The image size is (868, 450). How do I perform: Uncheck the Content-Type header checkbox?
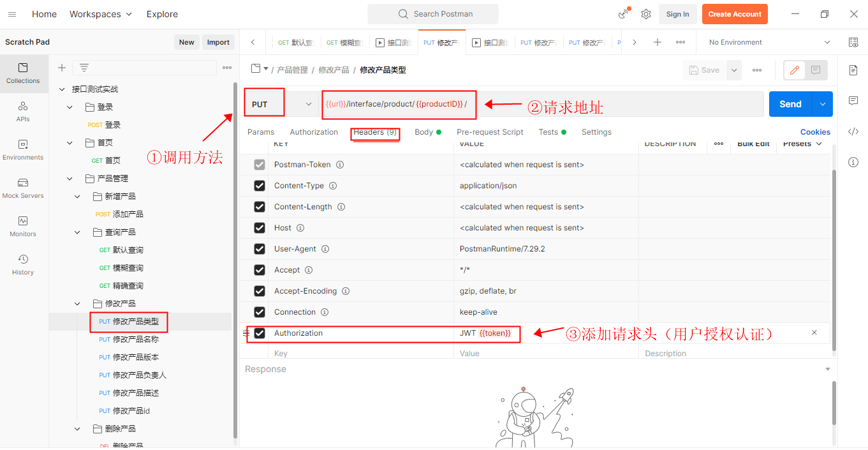click(x=260, y=186)
